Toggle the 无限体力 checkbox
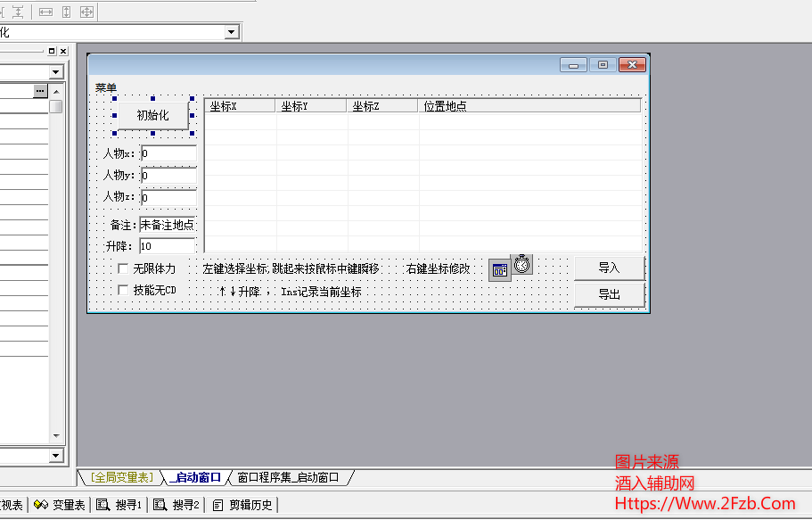 [x=124, y=268]
